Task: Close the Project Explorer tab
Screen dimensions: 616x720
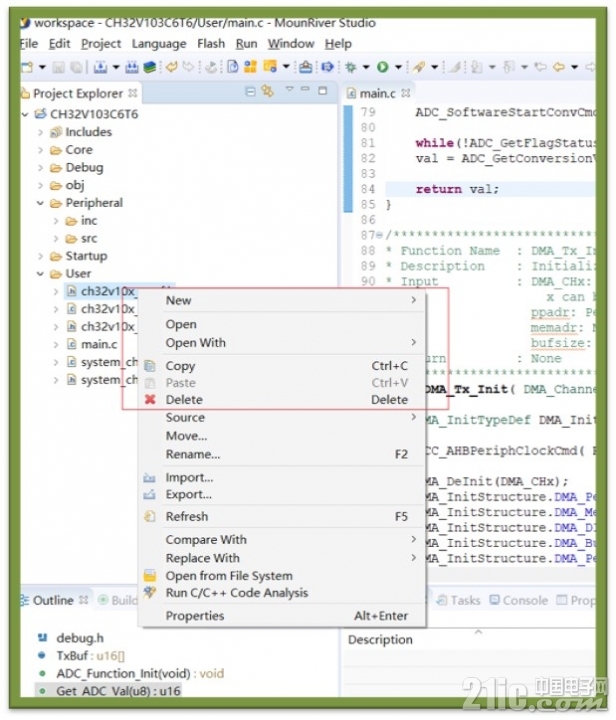Action: tap(133, 93)
